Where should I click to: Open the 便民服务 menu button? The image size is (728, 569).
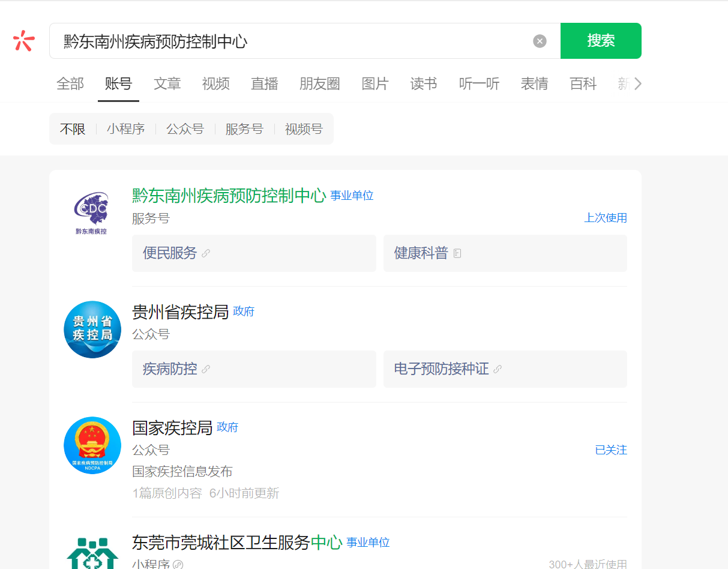tap(254, 253)
